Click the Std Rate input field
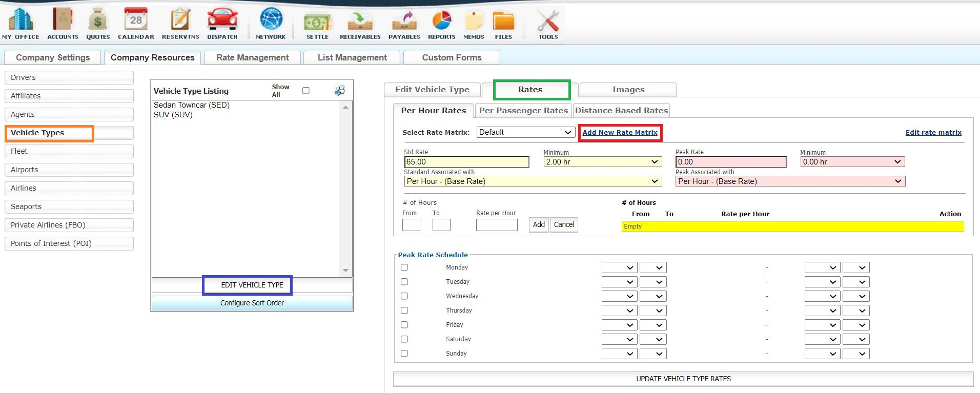This screenshot has width=980, height=393. point(466,162)
